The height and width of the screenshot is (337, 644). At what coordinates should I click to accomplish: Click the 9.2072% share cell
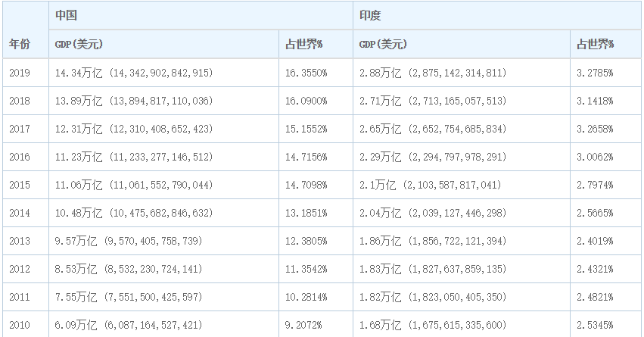[x=316, y=324]
